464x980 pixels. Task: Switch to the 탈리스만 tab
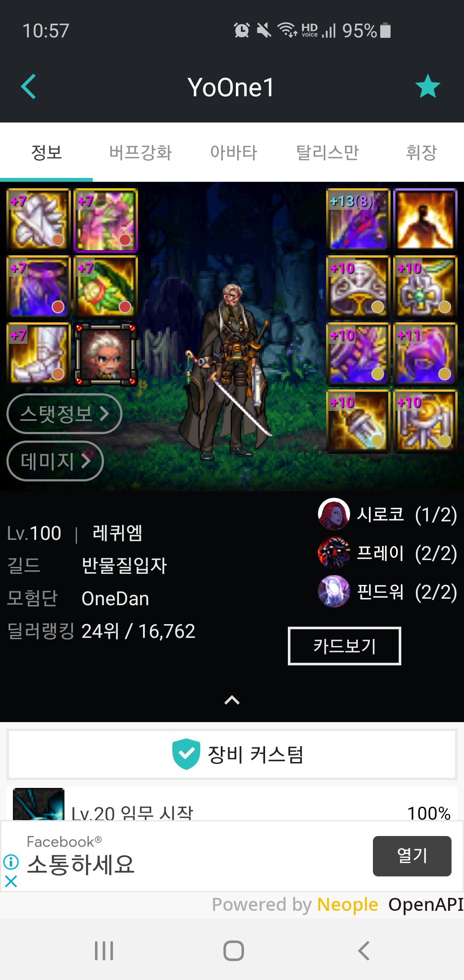327,152
